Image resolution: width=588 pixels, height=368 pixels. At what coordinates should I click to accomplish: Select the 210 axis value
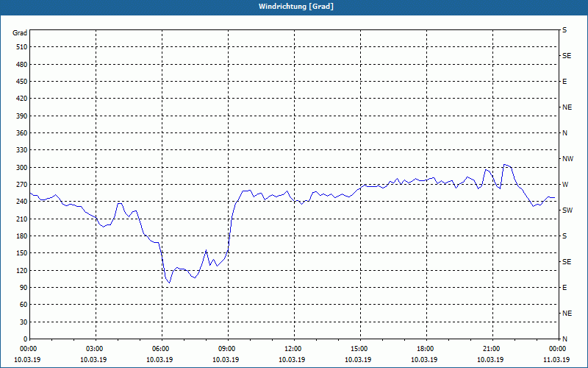21,219
